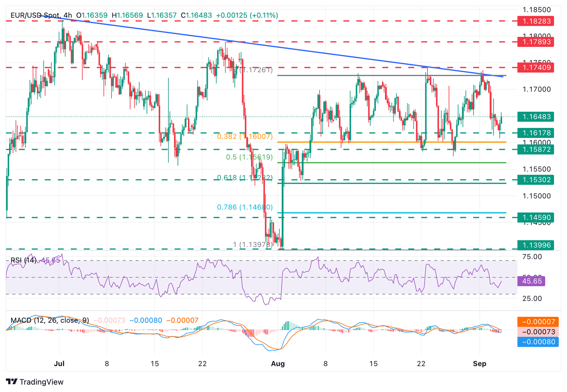
Task: Click Sep on the time axis
Action: 480,364
